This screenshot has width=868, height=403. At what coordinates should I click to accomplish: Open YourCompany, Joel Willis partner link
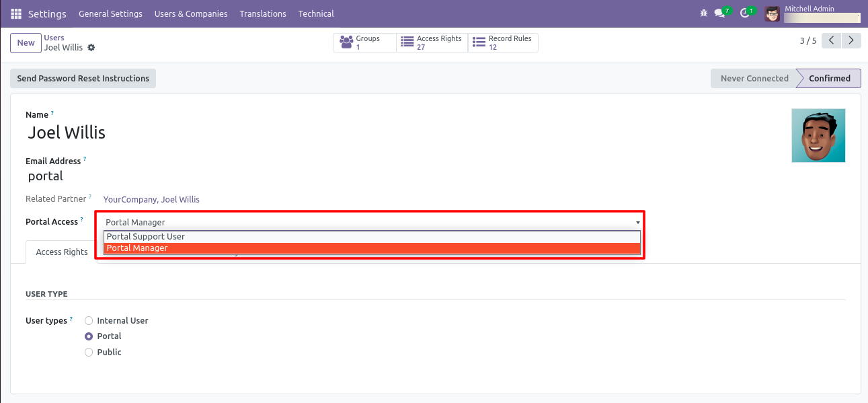pos(151,199)
